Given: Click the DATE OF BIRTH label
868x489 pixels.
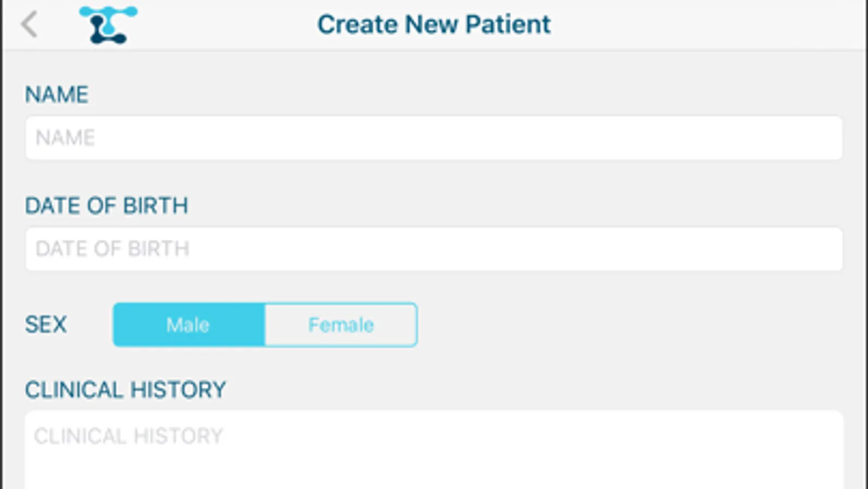Looking at the screenshot, I should (x=106, y=206).
